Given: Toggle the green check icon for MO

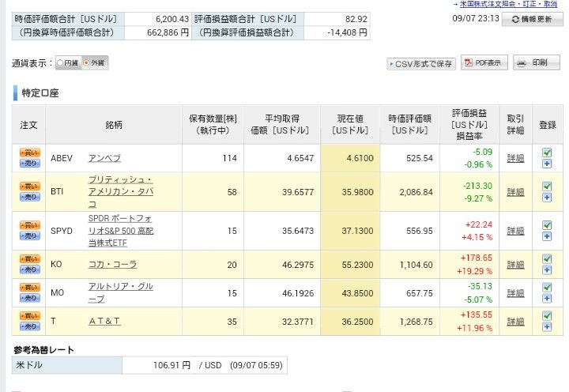Looking at the screenshot, I should 547,287.
